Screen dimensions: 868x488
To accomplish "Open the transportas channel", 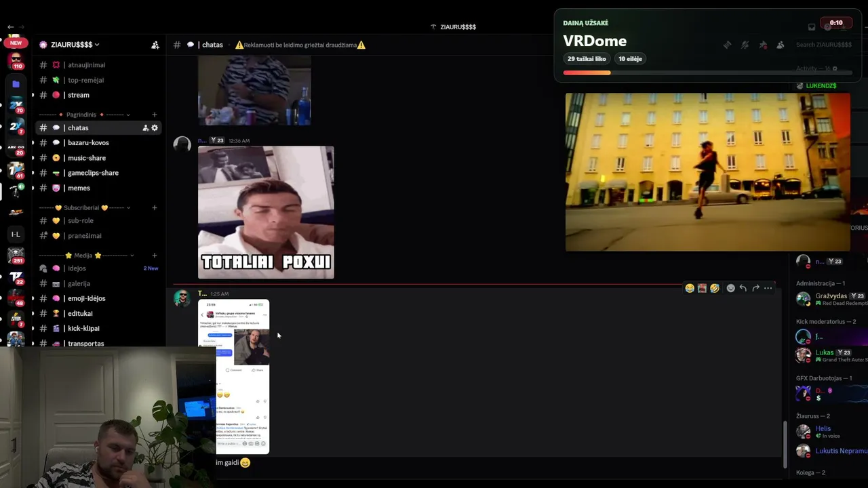I will point(86,343).
